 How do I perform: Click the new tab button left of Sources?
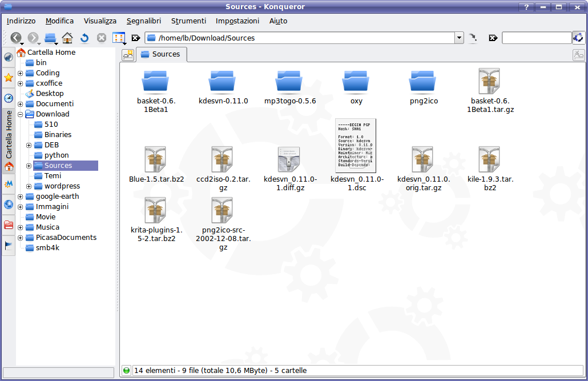[x=128, y=54]
